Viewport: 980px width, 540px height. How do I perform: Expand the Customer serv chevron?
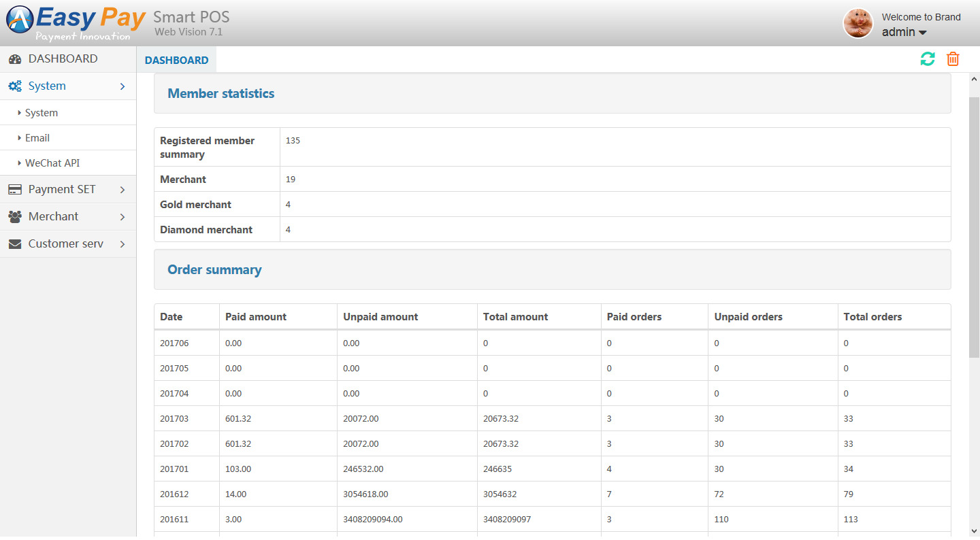(x=122, y=244)
